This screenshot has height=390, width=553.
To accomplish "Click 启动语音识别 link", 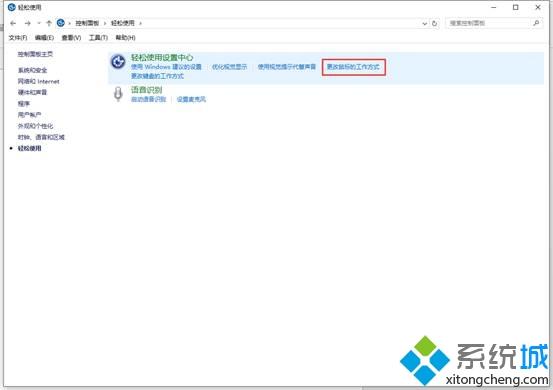I will (x=148, y=99).
